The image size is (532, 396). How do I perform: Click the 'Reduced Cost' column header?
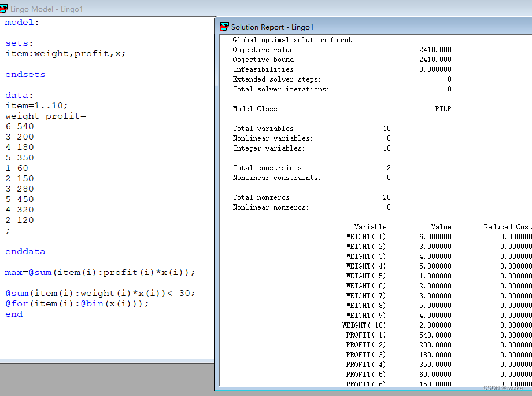click(508, 227)
